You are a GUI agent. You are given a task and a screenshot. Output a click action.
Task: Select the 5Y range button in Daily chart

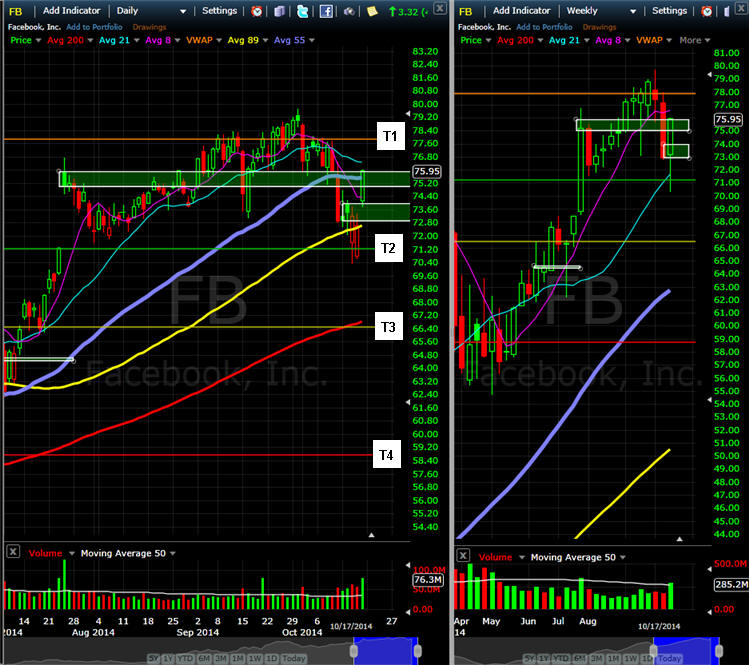(153, 658)
